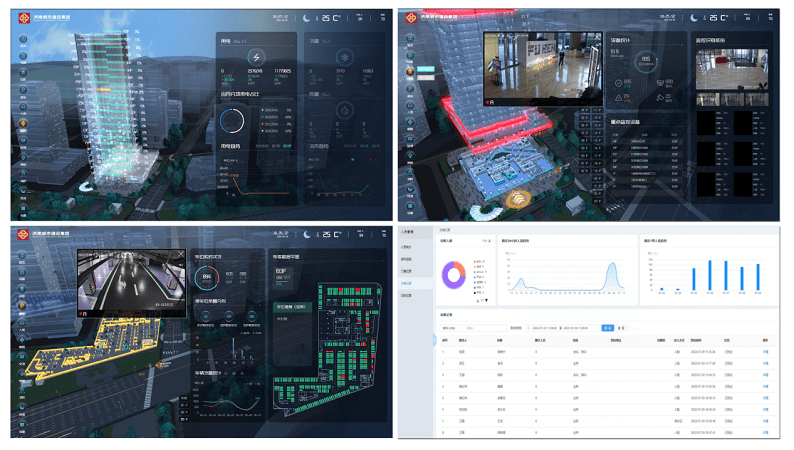The height and width of the screenshot is (450, 794).
Task: Select the warning triangle alarm devices icon
Action: tap(618, 97)
